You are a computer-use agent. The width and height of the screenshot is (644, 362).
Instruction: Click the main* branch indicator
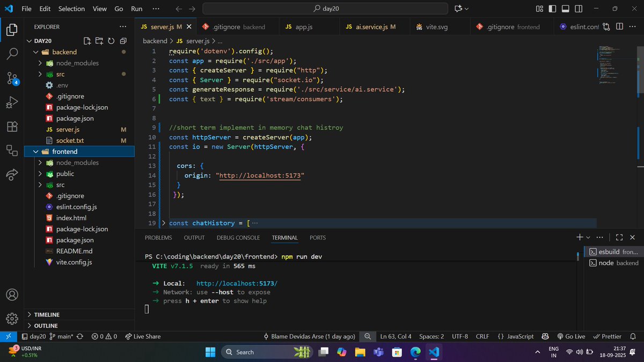coord(61,336)
